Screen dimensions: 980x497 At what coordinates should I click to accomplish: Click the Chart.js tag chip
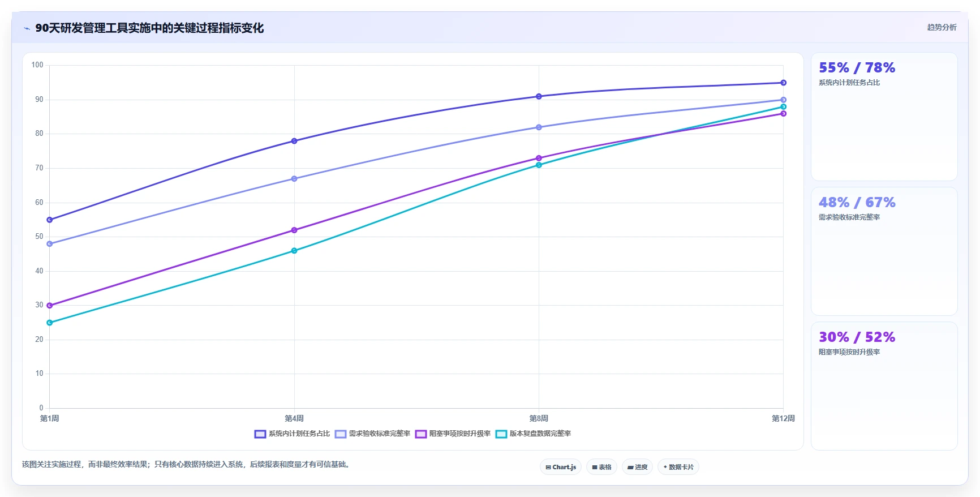point(561,467)
